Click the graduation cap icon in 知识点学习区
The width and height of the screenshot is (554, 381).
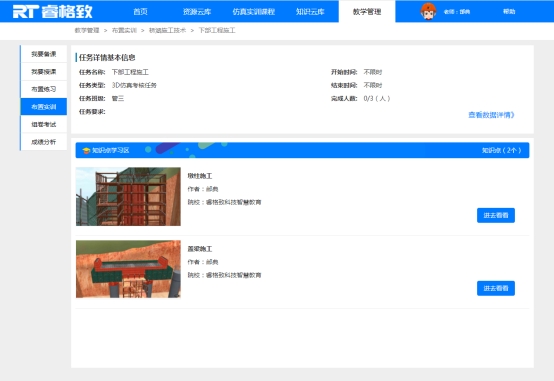(86, 151)
